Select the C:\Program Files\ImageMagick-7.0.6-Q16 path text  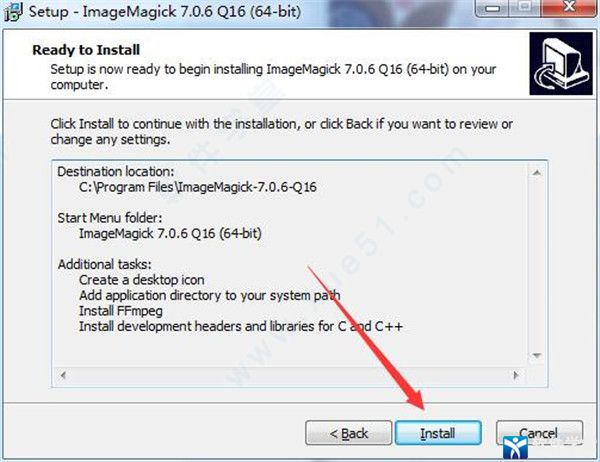pyautogui.click(x=198, y=187)
